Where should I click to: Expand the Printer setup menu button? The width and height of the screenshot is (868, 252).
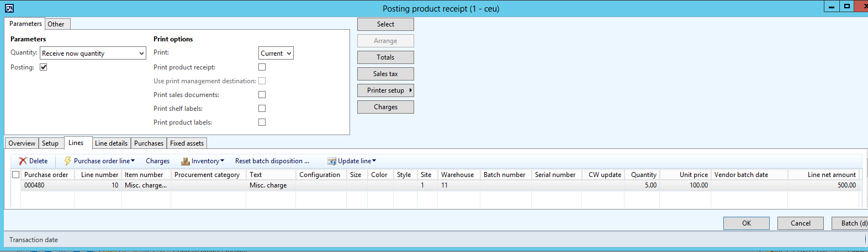coord(385,90)
